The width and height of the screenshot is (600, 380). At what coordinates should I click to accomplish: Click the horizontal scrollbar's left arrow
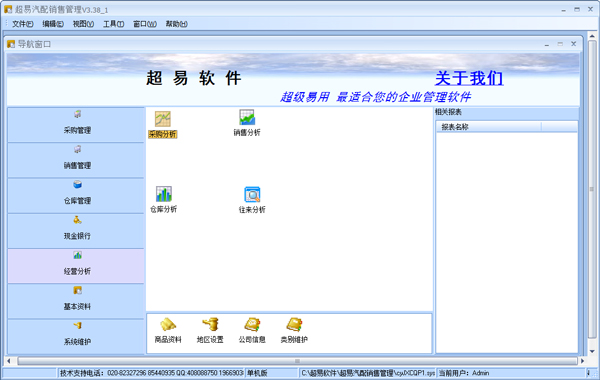[8, 361]
